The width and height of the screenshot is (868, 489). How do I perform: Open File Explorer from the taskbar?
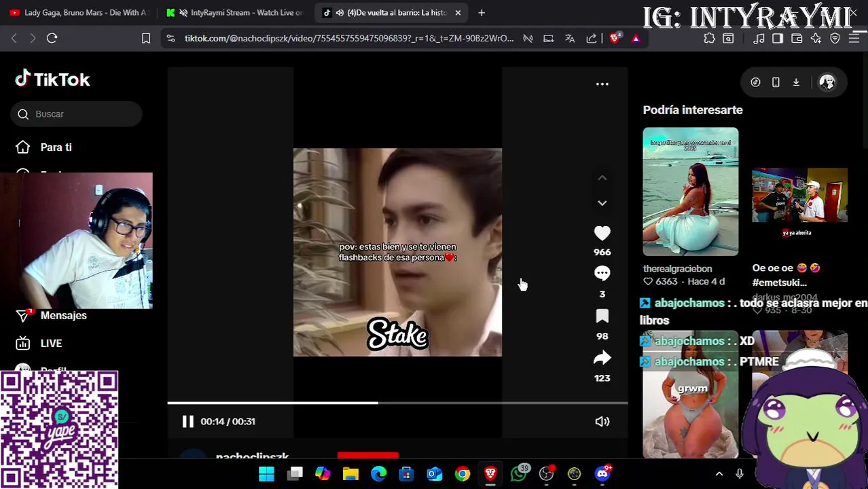pyautogui.click(x=350, y=473)
